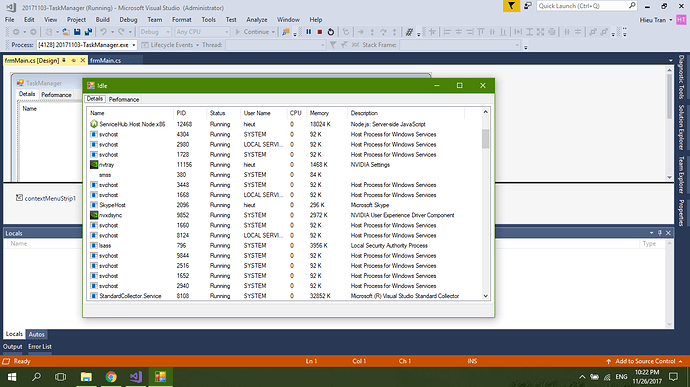This screenshot has height=387, width=690.
Task: Open the Properties side tab
Action: 681,213
